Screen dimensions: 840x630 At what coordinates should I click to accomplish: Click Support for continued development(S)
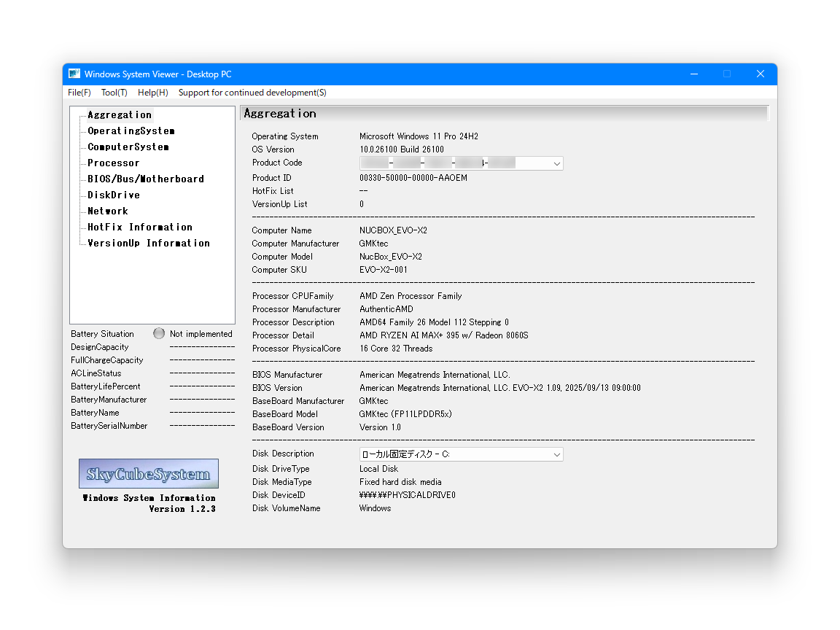click(x=252, y=93)
